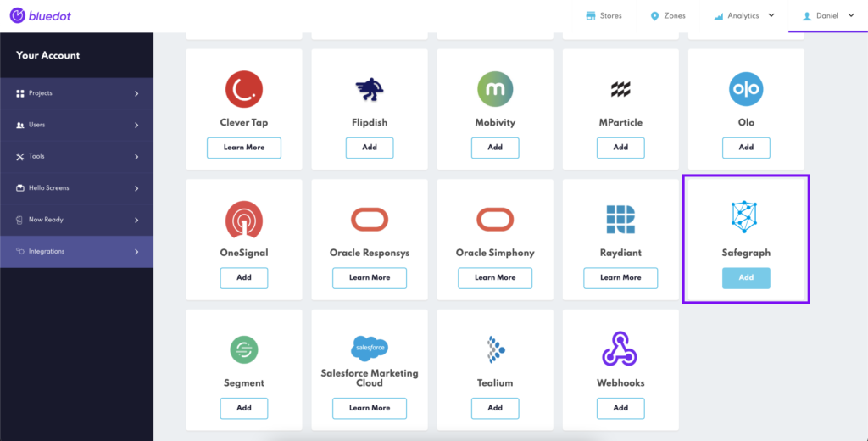Image resolution: width=868 pixels, height=441 pixels.
Task: Add the Tealium integration
Action: click(x=495, y=408)
